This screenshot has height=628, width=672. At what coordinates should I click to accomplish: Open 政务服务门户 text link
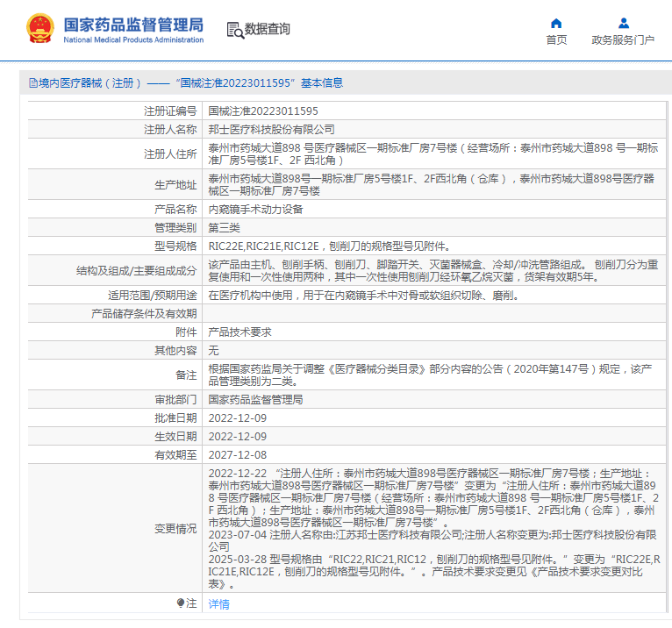click(623, 39)
